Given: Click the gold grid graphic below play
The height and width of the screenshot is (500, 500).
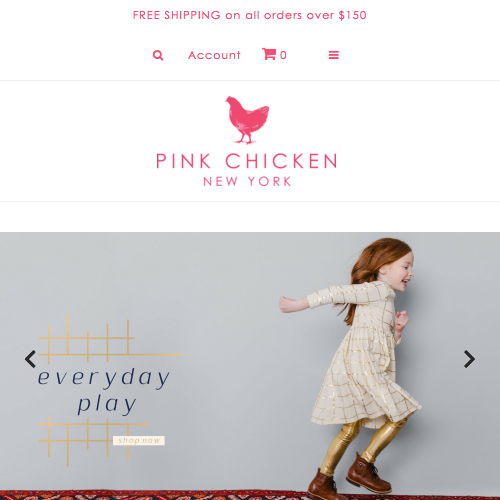Looking at the screenshot, I should point(93,441).
